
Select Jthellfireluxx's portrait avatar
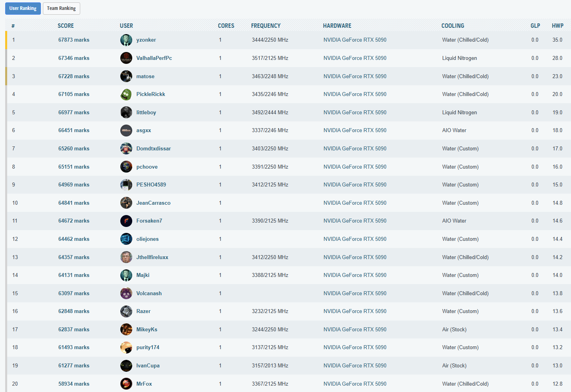coord(126,257)
